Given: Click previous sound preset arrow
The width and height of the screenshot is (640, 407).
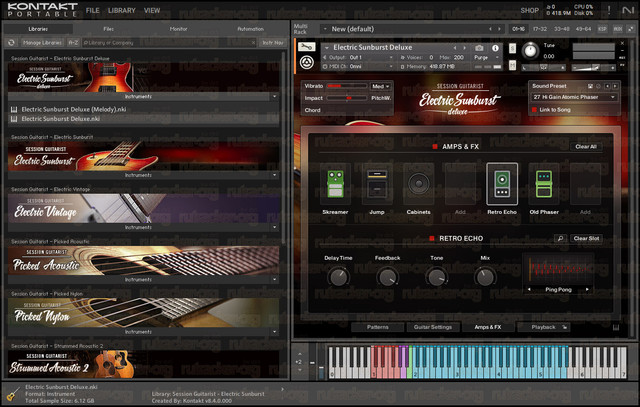Looking at the screenshot, I should click(x=607, y=86).
